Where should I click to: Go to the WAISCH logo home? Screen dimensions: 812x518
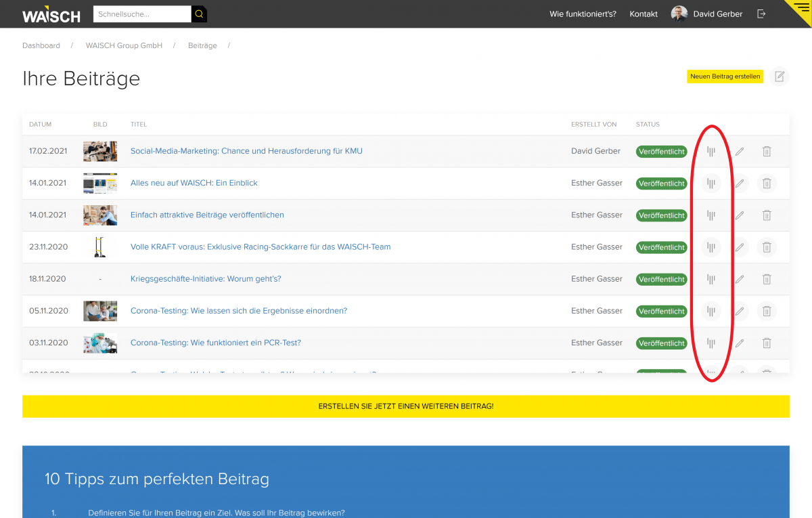coord(51,15)
